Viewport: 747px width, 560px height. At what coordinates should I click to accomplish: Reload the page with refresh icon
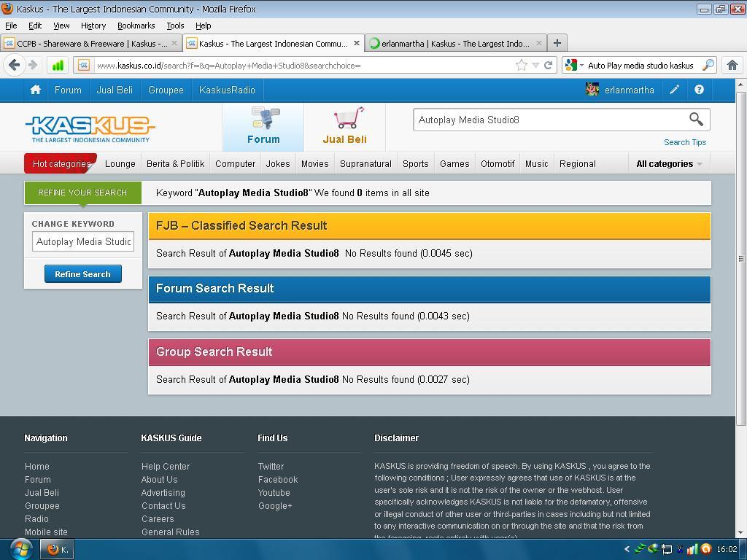pos(549,65)
